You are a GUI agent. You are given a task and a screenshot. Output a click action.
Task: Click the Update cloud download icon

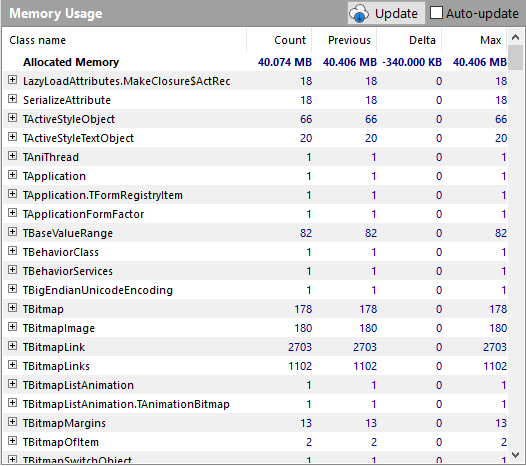(x=359, y=14)
